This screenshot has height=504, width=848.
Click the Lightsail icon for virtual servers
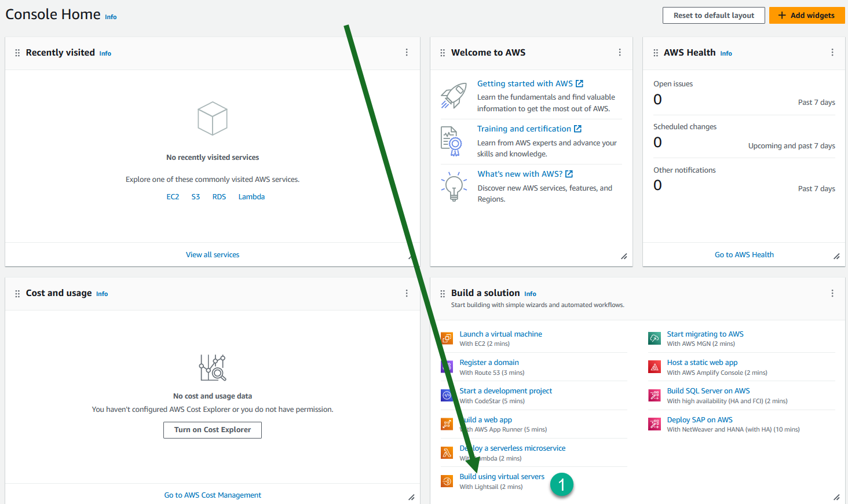(x=447, y=481)
